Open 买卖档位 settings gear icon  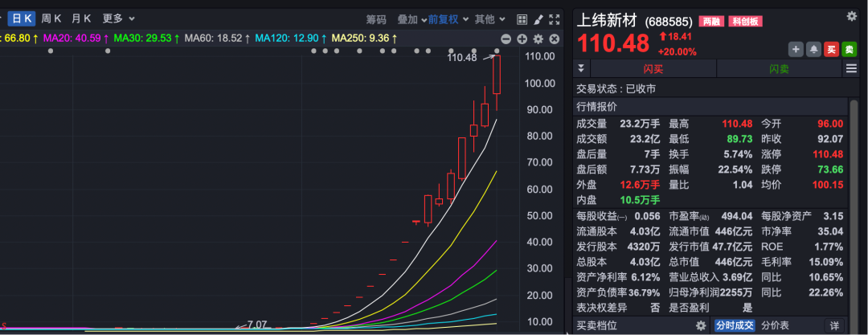701,325
